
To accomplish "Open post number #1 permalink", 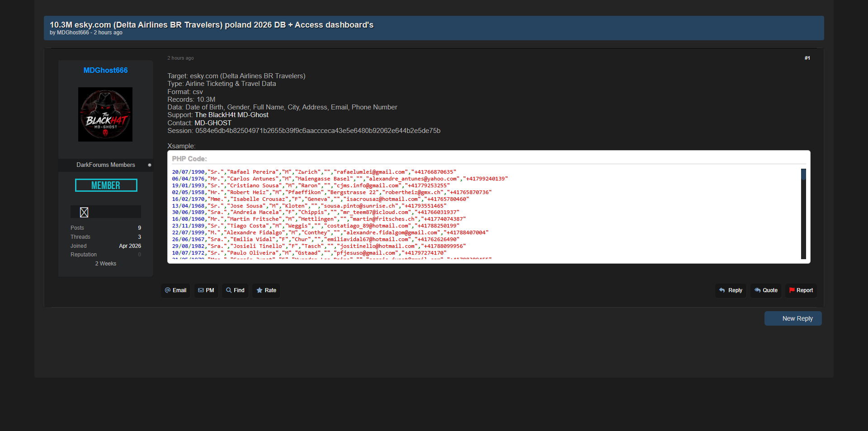I will tap(807, 58).
